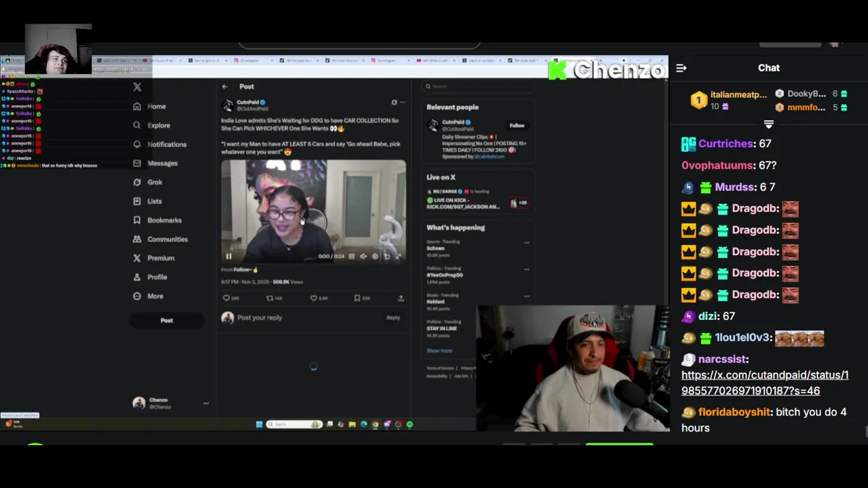The width and height of the screenshot is (868, 488).
Task: Open Notifications in the sidebar
Action: (159, 144)
